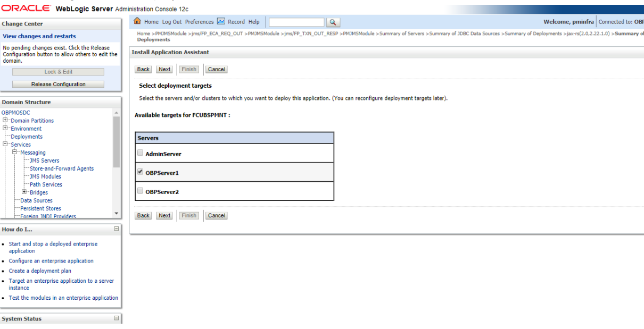Open Help in top toolbar
This screenshot has width=644, height=329.
pyautogui.click(x=254, y=22)
